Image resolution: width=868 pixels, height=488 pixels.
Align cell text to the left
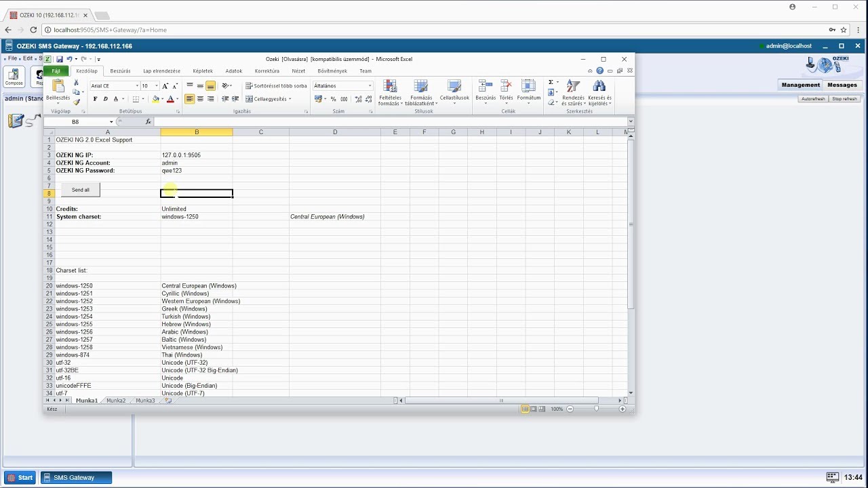[190, 99]
